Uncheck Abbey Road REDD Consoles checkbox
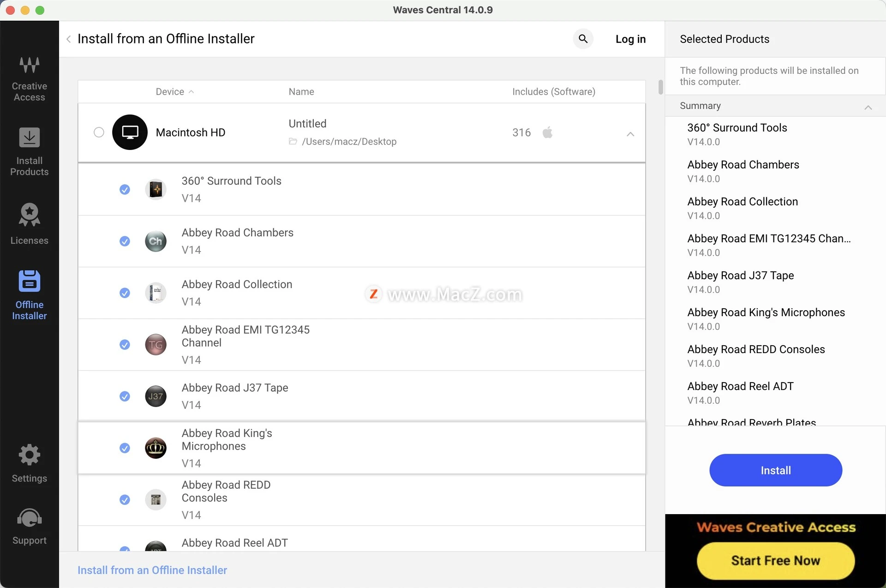 125,499
